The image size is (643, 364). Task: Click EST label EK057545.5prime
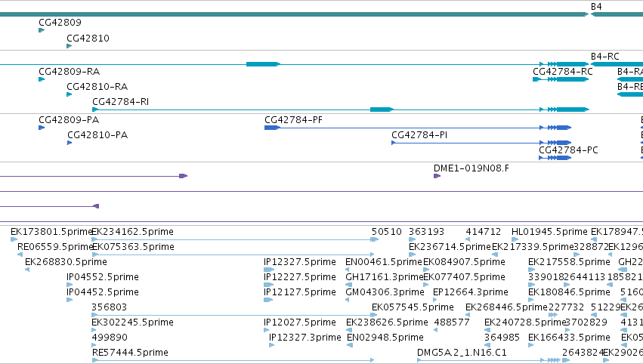pos(413,307)
